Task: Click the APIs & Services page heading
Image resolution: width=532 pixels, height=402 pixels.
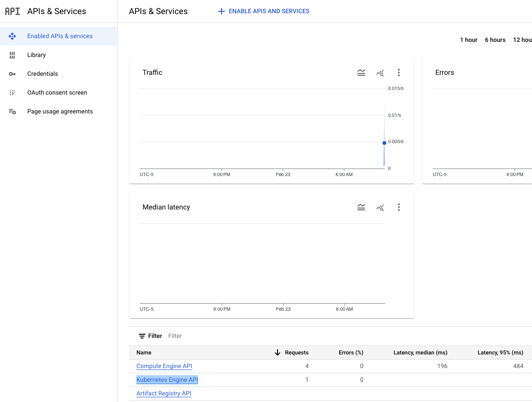Action: 158,11
